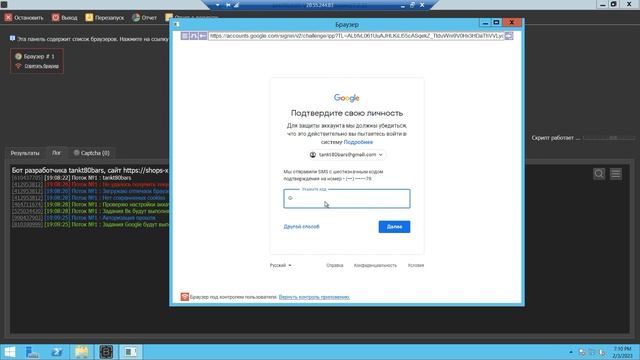The width and height of the screenshot is (640, 360).
Task: Click second purple button left of address bar
Action: 194,36
